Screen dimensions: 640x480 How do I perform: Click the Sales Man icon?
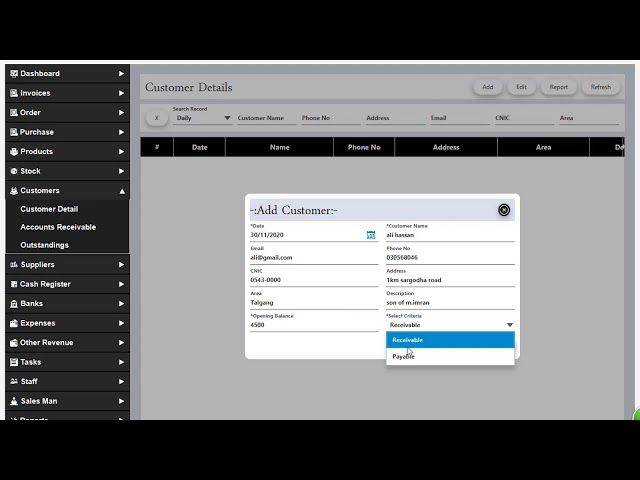pos(14,401)
